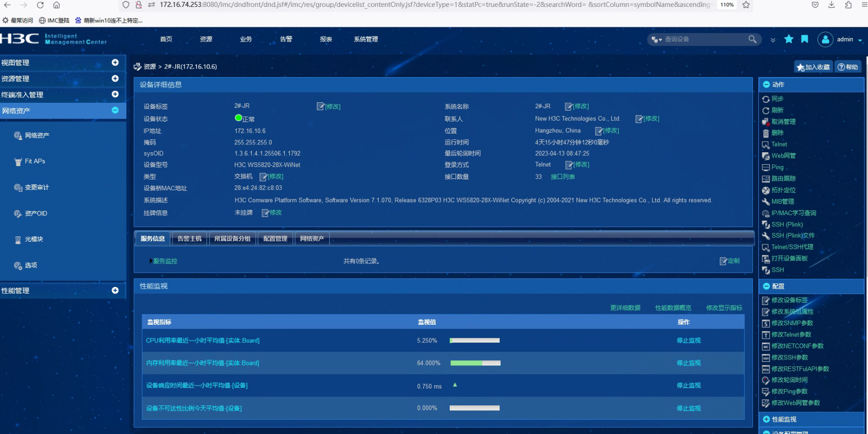Switch to the 配置管理 tab

276,239
